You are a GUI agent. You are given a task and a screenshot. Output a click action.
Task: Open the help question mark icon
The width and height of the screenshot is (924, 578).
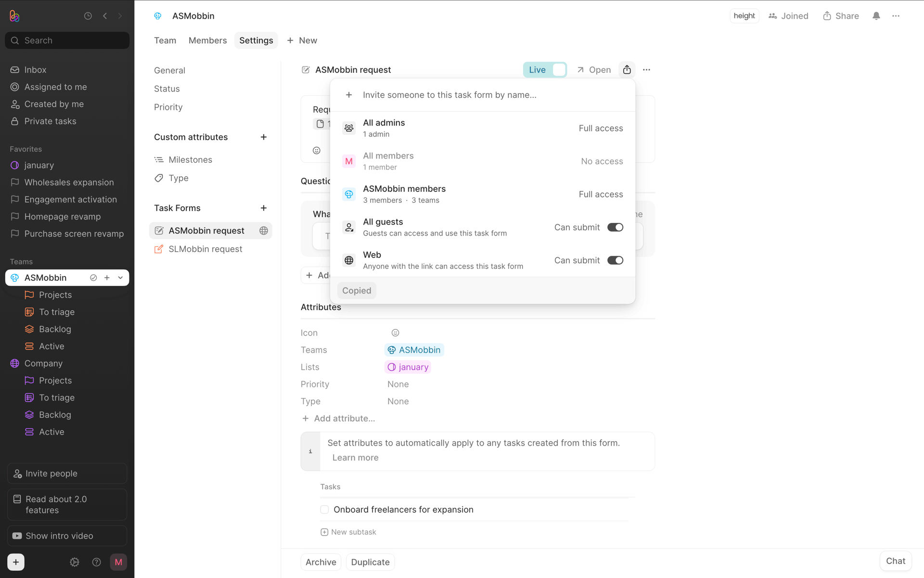[x=96, y=562]
